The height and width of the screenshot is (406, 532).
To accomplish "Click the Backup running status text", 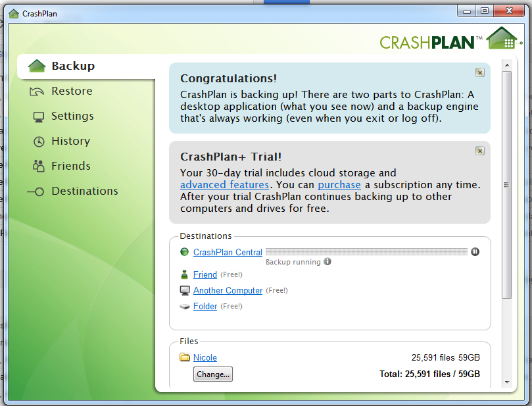I will pos(293,262).
